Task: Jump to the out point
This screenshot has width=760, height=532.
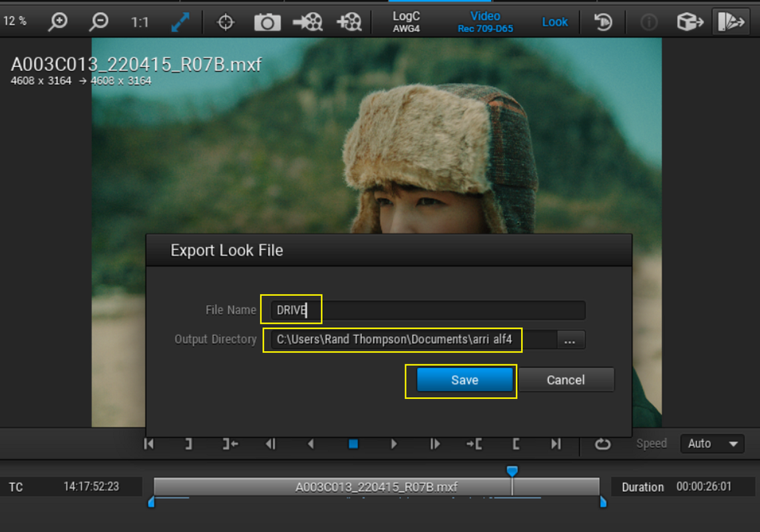Action: point(230,444)
